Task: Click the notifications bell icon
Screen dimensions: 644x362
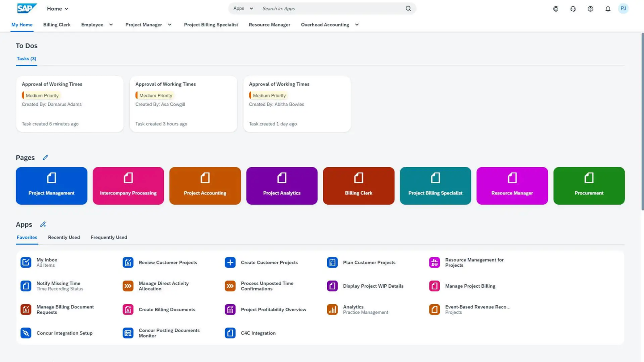Action: (608, 9)
